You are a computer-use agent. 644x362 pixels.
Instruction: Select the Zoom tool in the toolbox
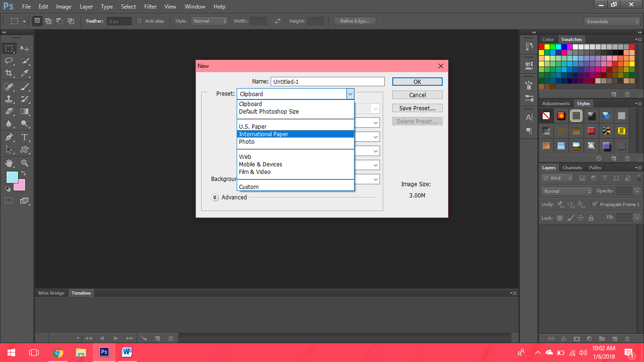click(x=25, y=163)
